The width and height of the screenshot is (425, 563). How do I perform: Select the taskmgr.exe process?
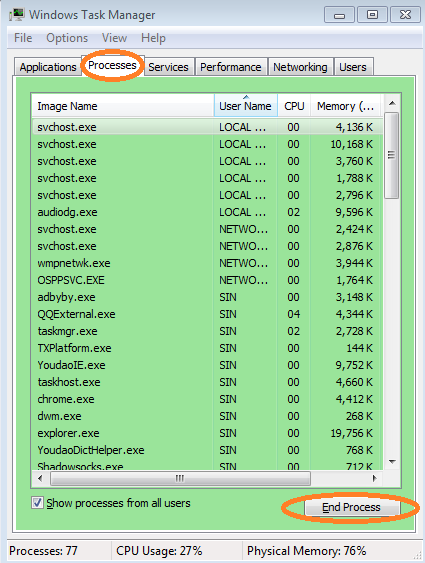point(207,331)
